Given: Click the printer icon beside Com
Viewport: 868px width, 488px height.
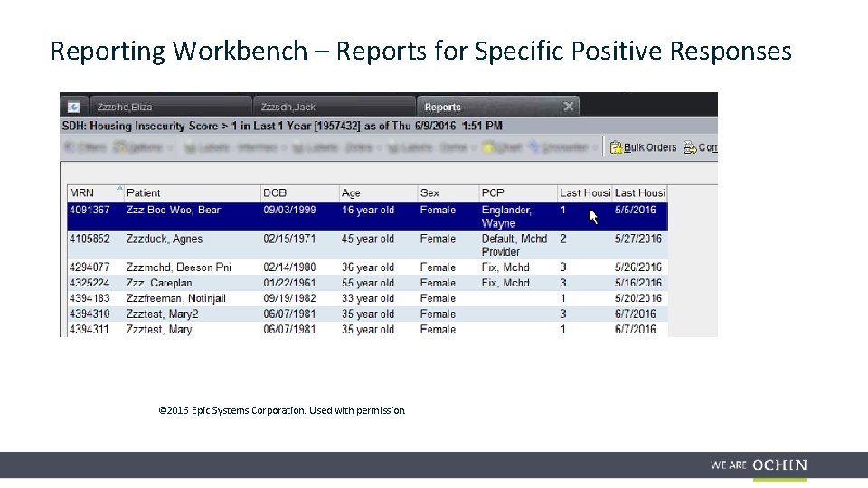Looking at the screenshot, I should coord(690,147).
